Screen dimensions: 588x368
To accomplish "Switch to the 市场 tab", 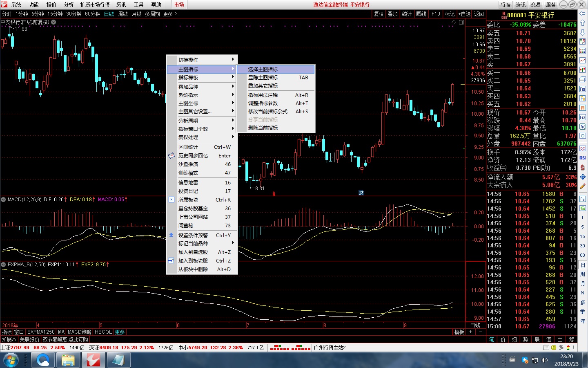I will [x=179, y=4].
